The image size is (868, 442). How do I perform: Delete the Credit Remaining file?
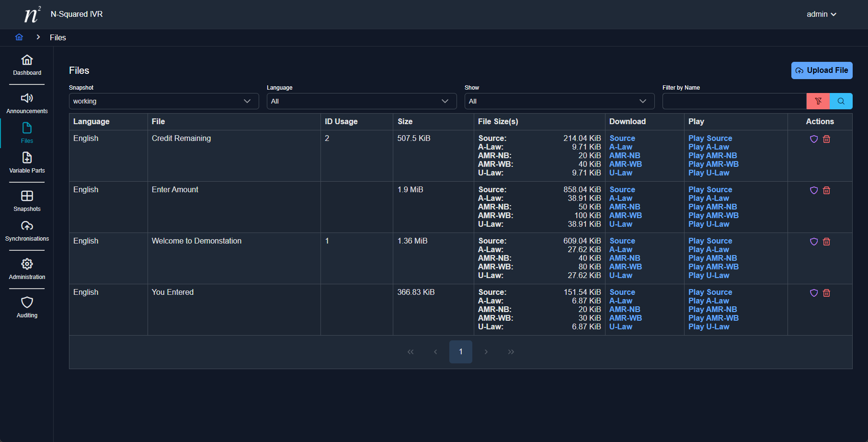click(x=826, y=139)
